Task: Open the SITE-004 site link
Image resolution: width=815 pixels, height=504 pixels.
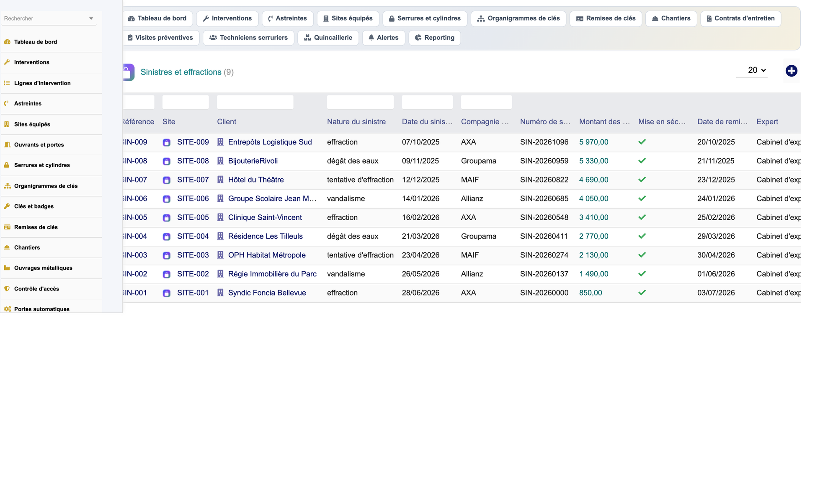Action: coord(193,236)
